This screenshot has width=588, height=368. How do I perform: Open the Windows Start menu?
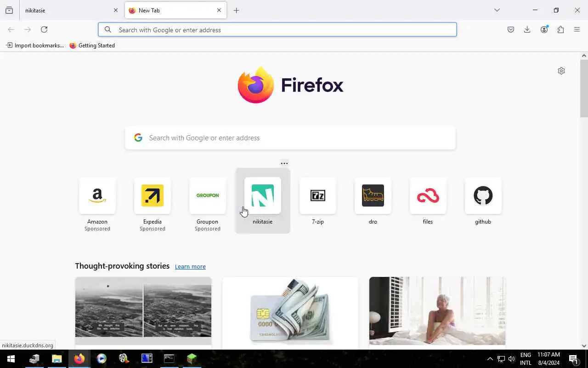tap(11, 359)
